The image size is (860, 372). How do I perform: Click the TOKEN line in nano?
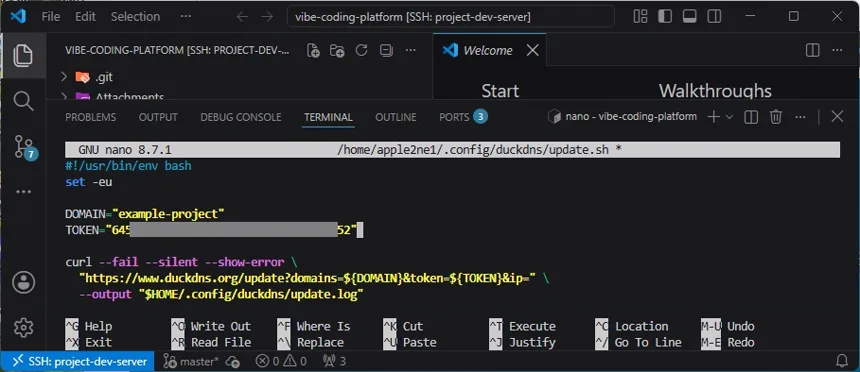pyautogui.click(x=211, y=230)
